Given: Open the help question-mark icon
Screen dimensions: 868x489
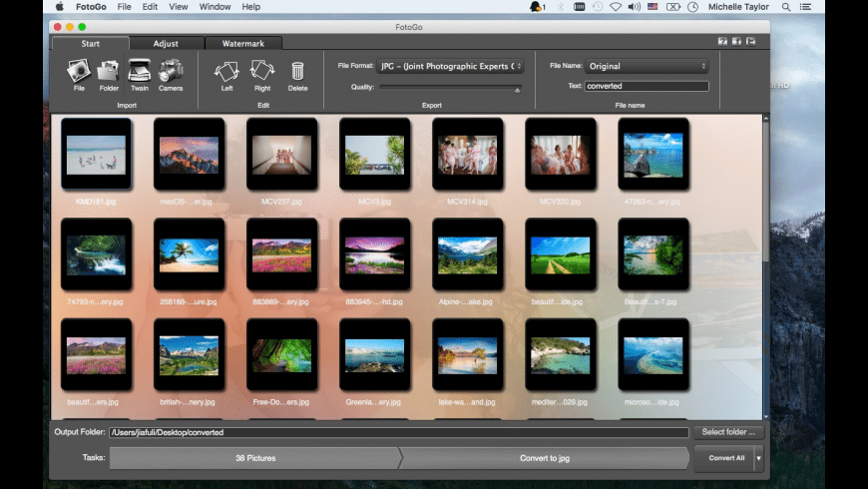Looking at the screenshot, I should pos(722,42).
